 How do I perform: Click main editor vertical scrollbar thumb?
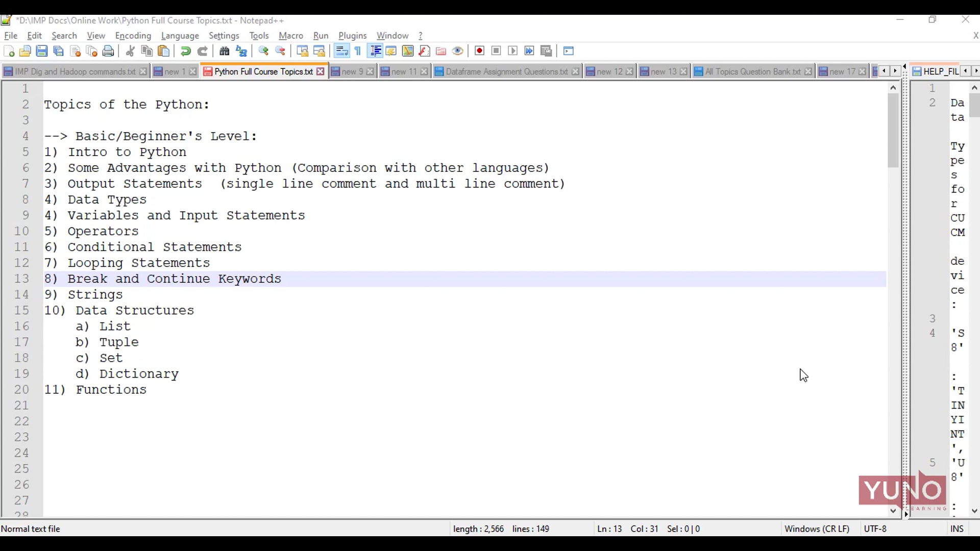coord(893,131)
